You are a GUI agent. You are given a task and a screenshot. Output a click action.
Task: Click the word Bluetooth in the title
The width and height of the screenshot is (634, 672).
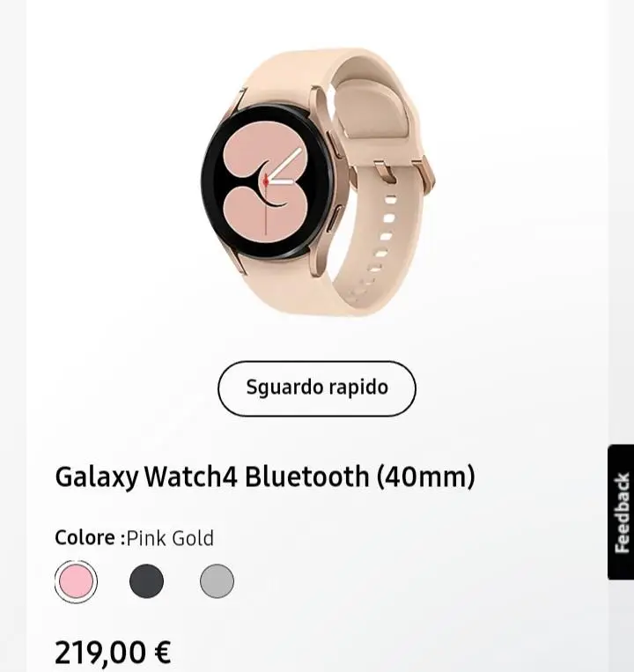point(307,476)
